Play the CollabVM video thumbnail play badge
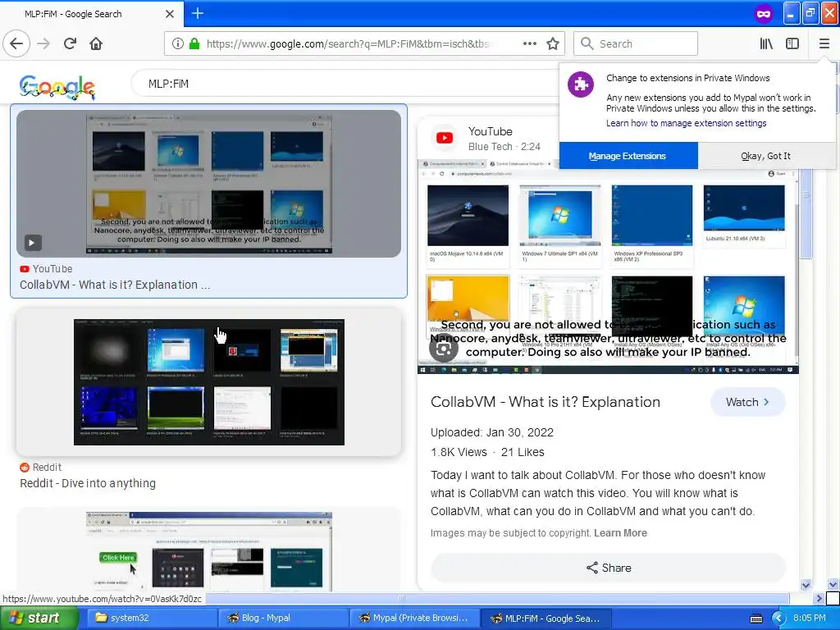 point(32,243)
